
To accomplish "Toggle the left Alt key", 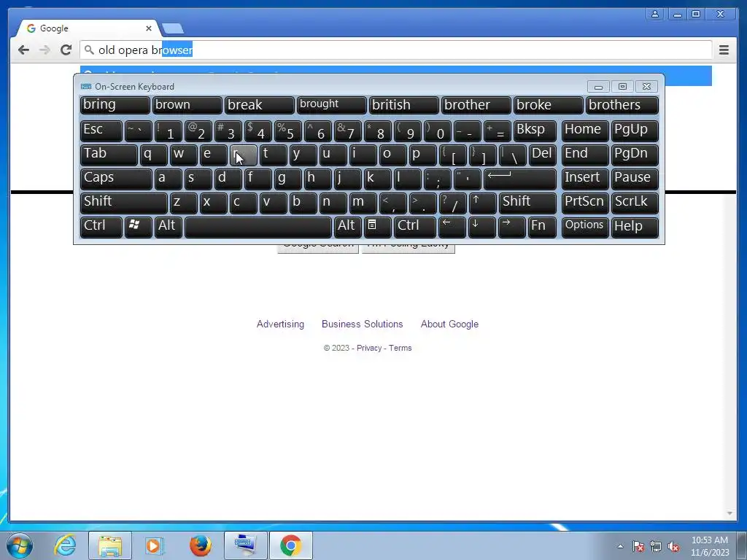I will tap(169, 227).
